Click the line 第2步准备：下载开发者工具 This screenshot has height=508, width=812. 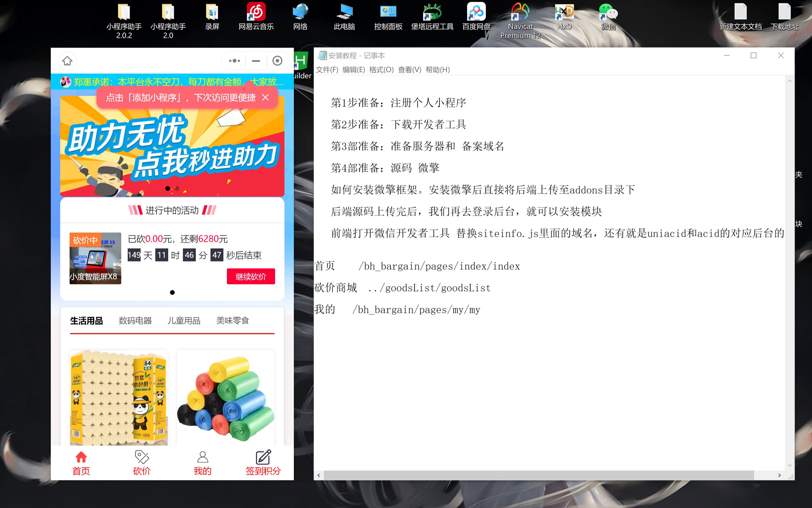click(398, 124)
